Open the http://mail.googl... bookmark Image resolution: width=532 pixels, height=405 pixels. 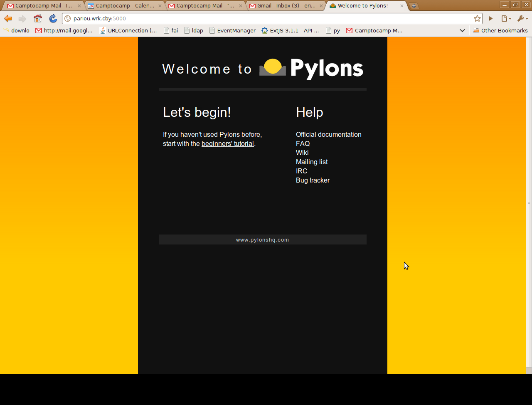coord(64,30)
